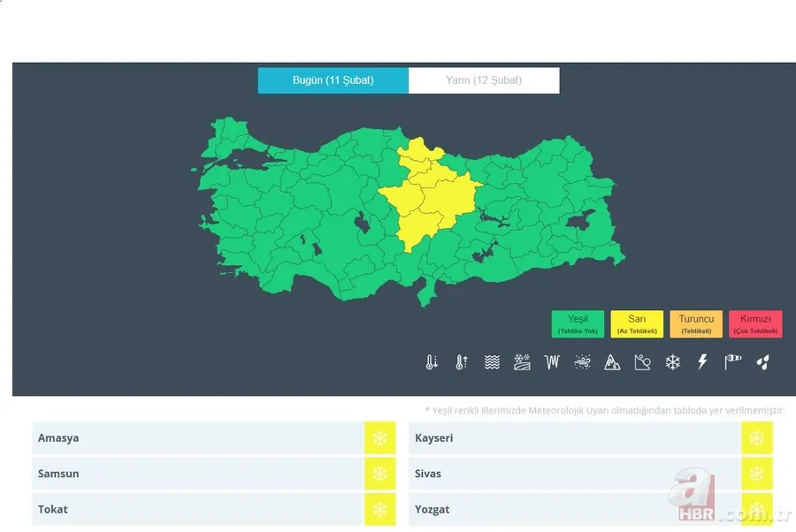Select the fog warning icon
The width and height of the screenshot is (796, 532).
tap(491, 361)
